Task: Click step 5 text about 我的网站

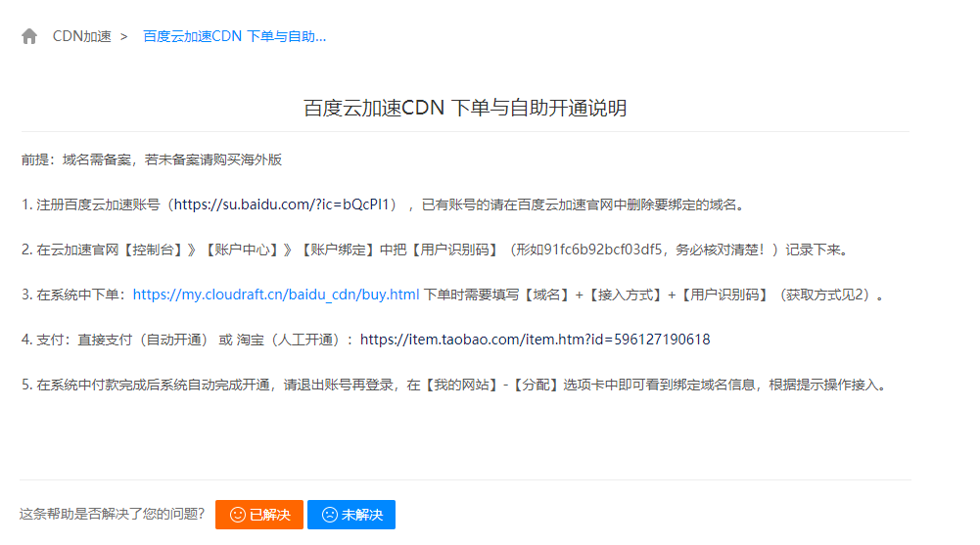Action: [454, 385]
